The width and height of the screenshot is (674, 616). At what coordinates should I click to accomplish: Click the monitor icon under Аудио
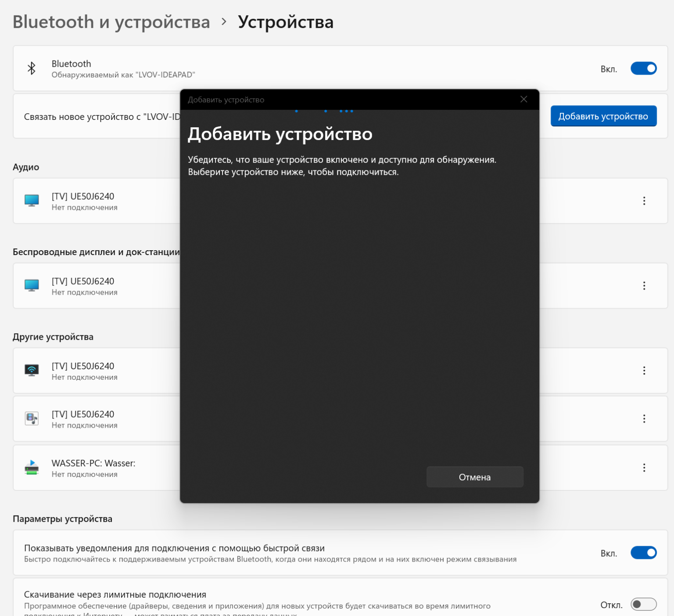pos(32,201)
